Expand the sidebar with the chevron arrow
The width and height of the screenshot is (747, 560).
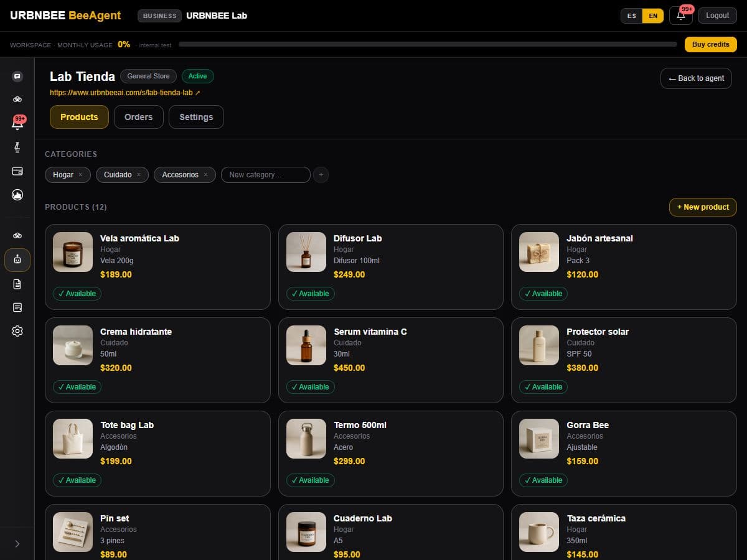pos(17,544)
